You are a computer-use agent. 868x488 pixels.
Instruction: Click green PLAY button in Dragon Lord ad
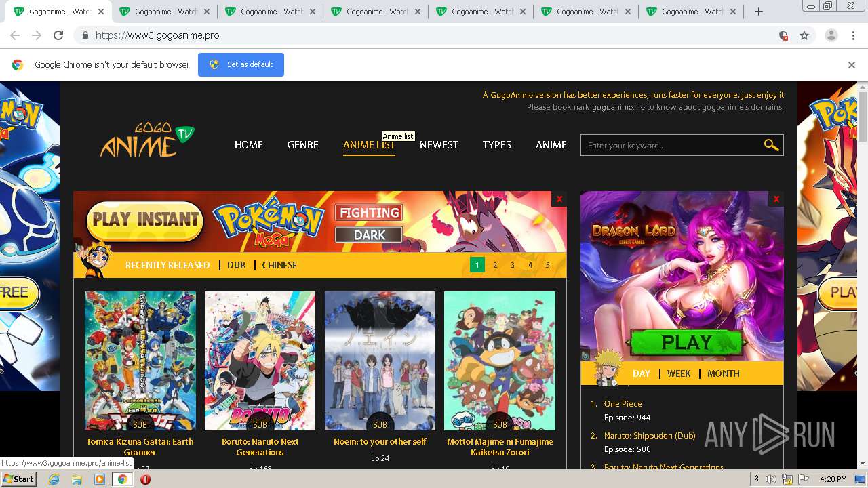click(686, 343)
